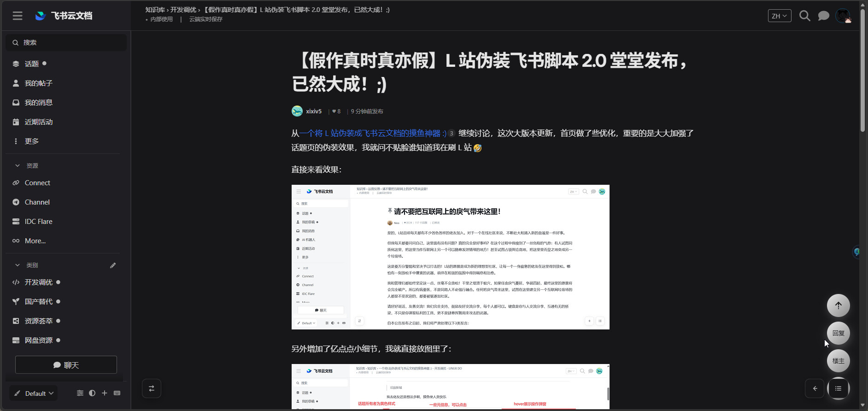The height and width of the screenshot is (411, 868).
Task: Jump to top with the up-arrow button
Action: coord(839,305)
